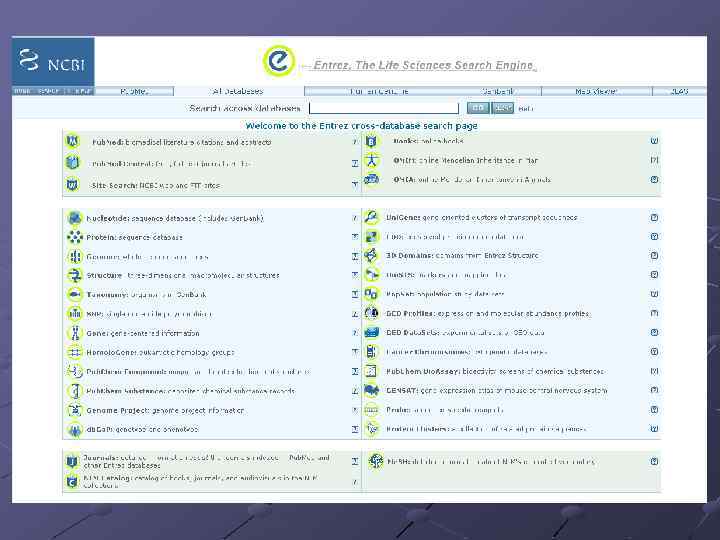Click the Clear button next to GO
This screenshot has width=720, height=540.
point(502,108)
